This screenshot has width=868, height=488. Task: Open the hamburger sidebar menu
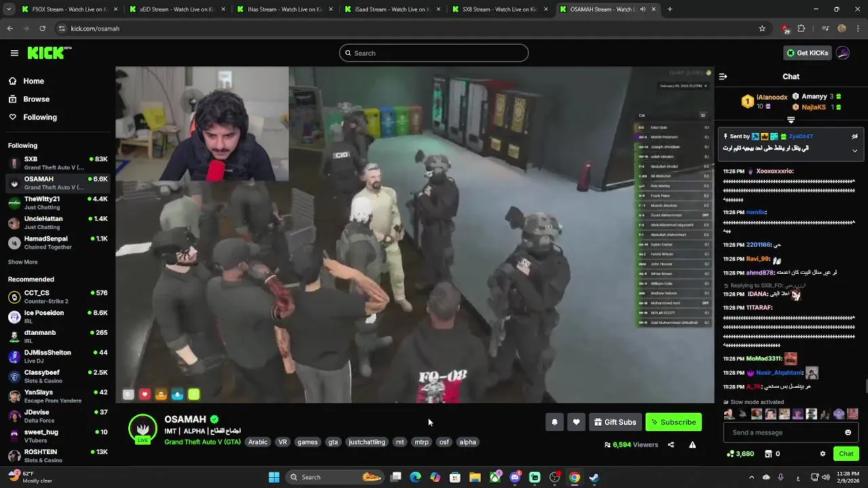pos(14,53)
